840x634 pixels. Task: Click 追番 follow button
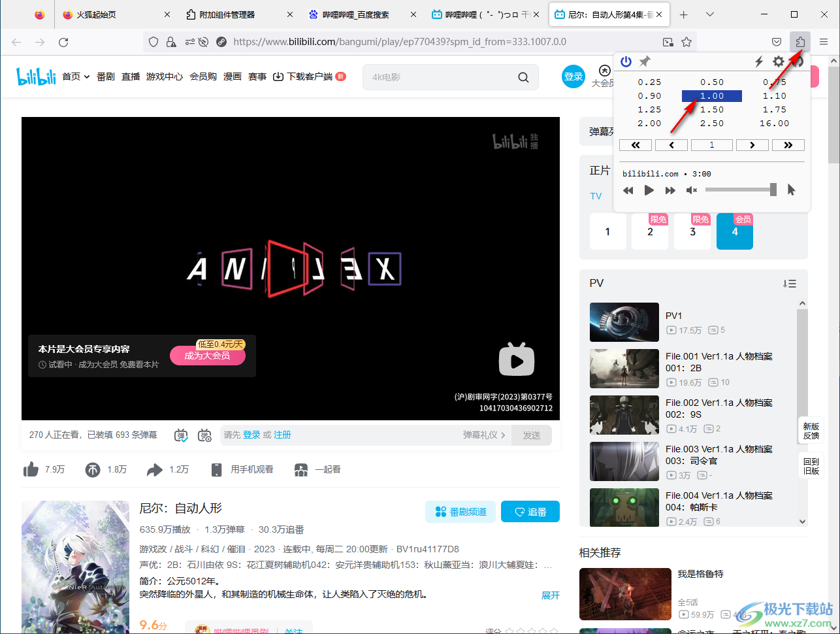[530, 512]
